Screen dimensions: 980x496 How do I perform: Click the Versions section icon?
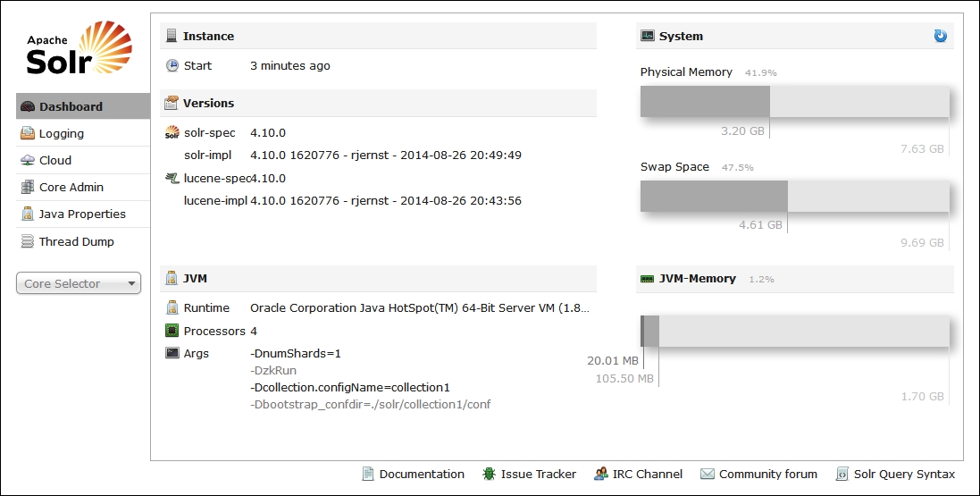pyautogui.click(x=172, y=103)
